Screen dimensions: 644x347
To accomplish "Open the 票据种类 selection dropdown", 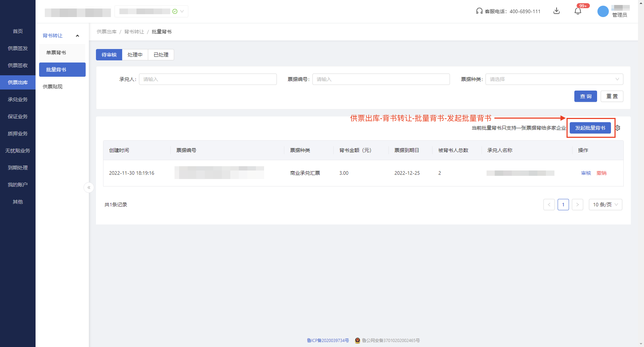I will click(554, 79).
